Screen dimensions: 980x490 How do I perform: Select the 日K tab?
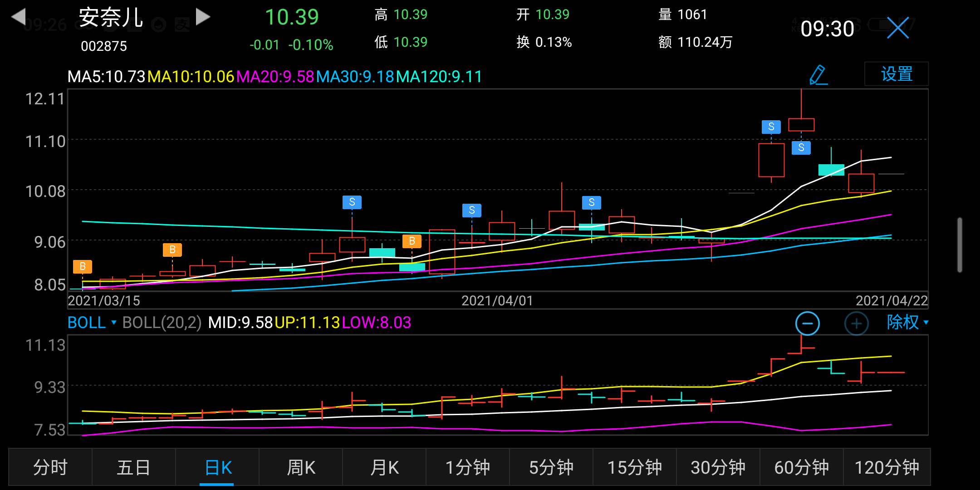[217, 467]
